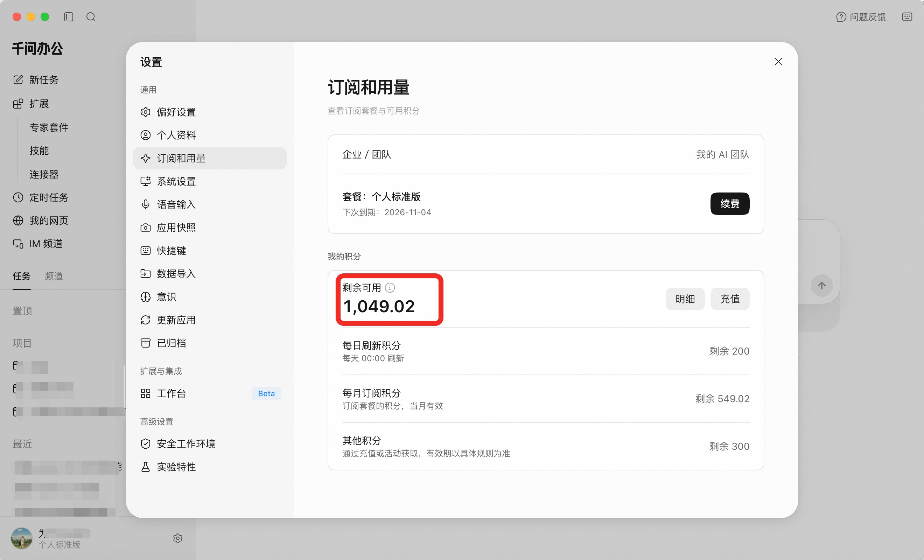Open 安全工作环境 settings
Image resolution: width=924 pixels, height=560 pixels.
coord(210,444)
